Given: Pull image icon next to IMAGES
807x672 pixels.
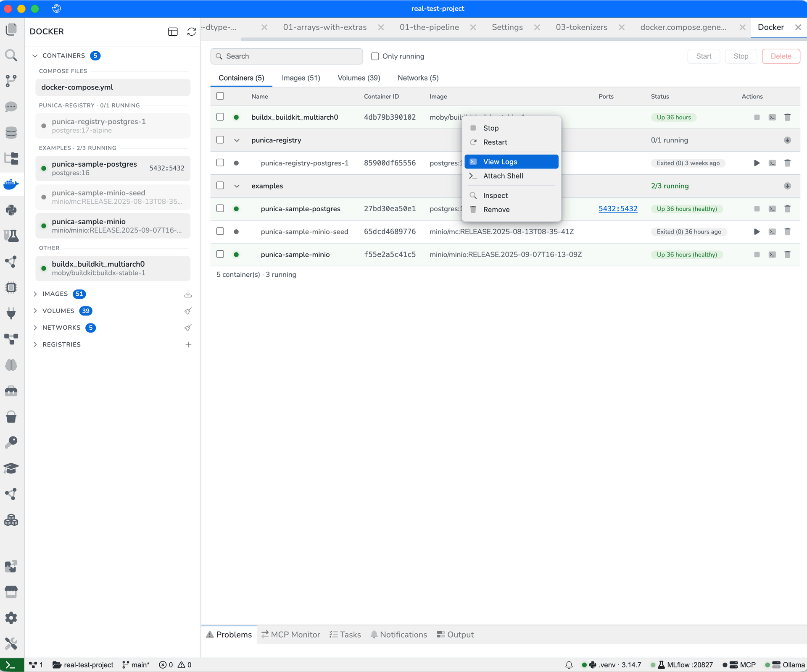Looking at the screenshot, I should (x=188, y=294).
